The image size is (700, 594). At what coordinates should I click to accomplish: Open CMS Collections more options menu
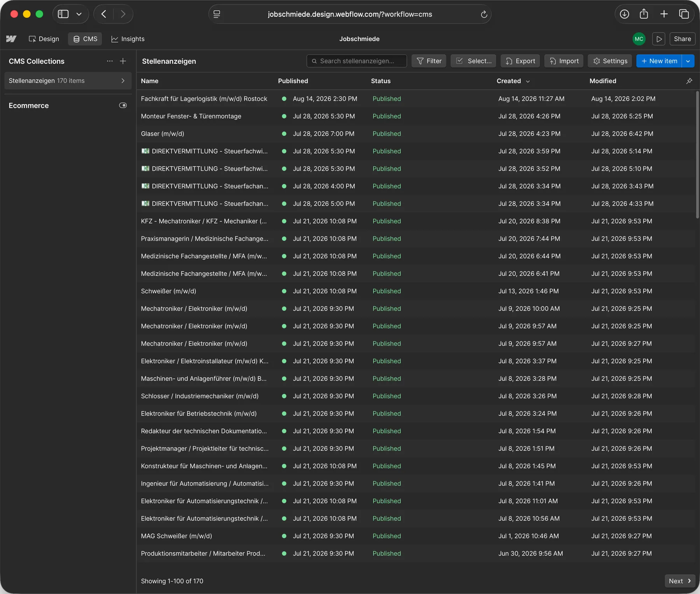pos(110,61)
